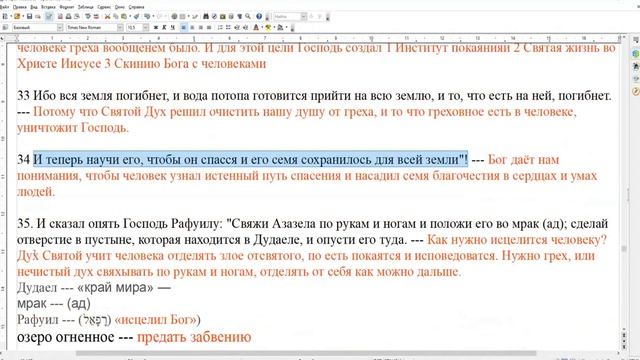Open the Сервис menu
This screenshot has height=360, width=640.
coord(104,7)
